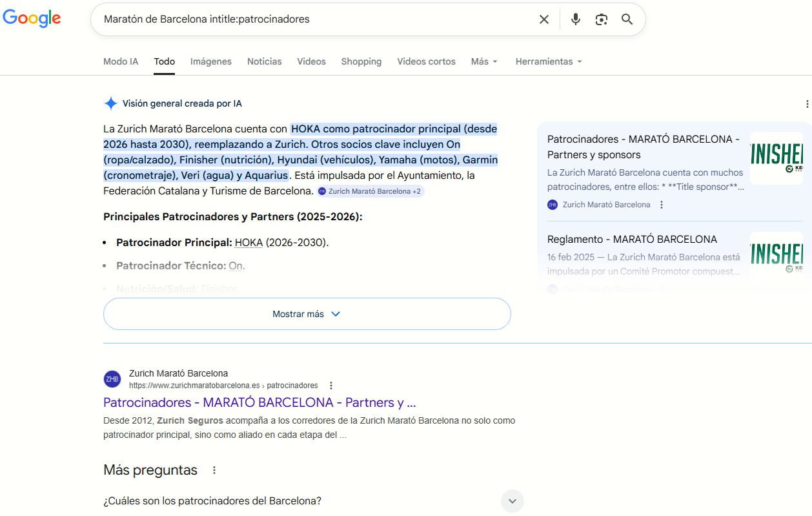Click the search magnifying glass icon

(x=627, y=19)
